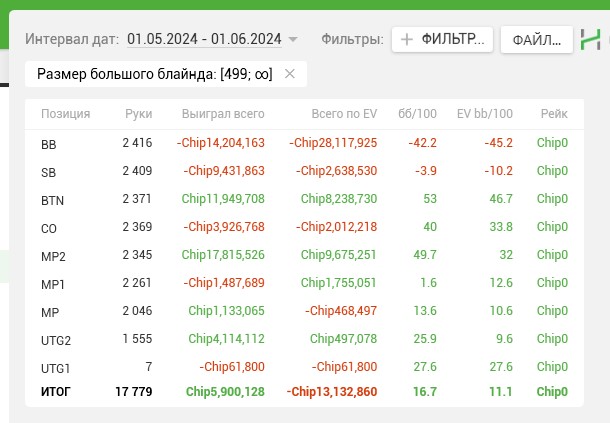Sort by Выиграл всего column header

coord(223,114)
